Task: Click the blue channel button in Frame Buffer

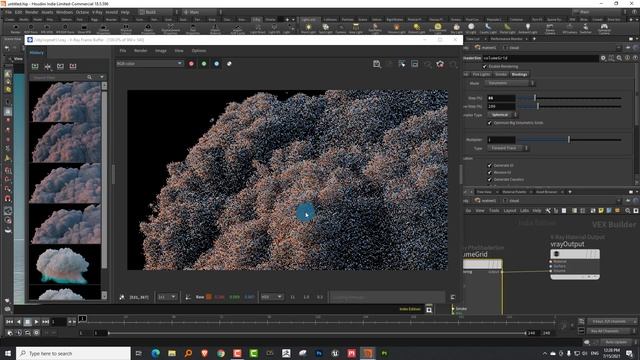Action: click(x=216, y=64)
